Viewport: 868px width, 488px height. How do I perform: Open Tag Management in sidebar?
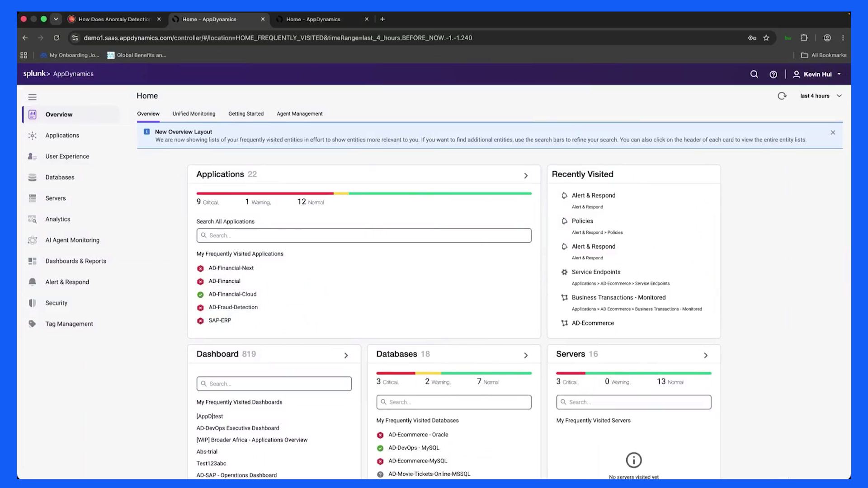[69, 324]
